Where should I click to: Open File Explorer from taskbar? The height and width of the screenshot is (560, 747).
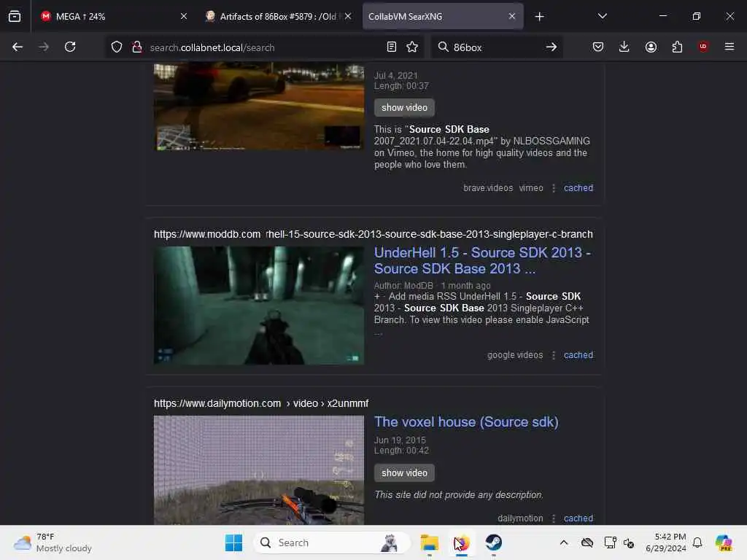point(429,542)
